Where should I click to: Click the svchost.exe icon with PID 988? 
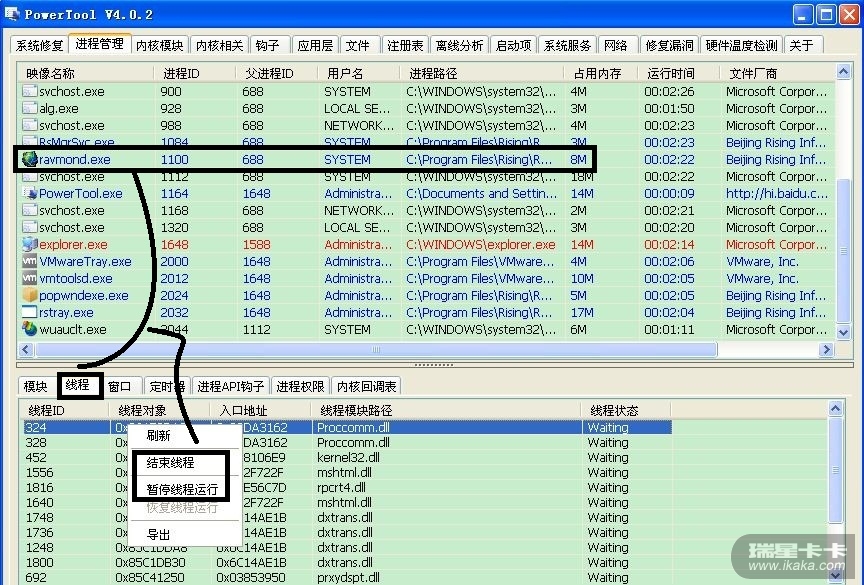coord(30,126)
